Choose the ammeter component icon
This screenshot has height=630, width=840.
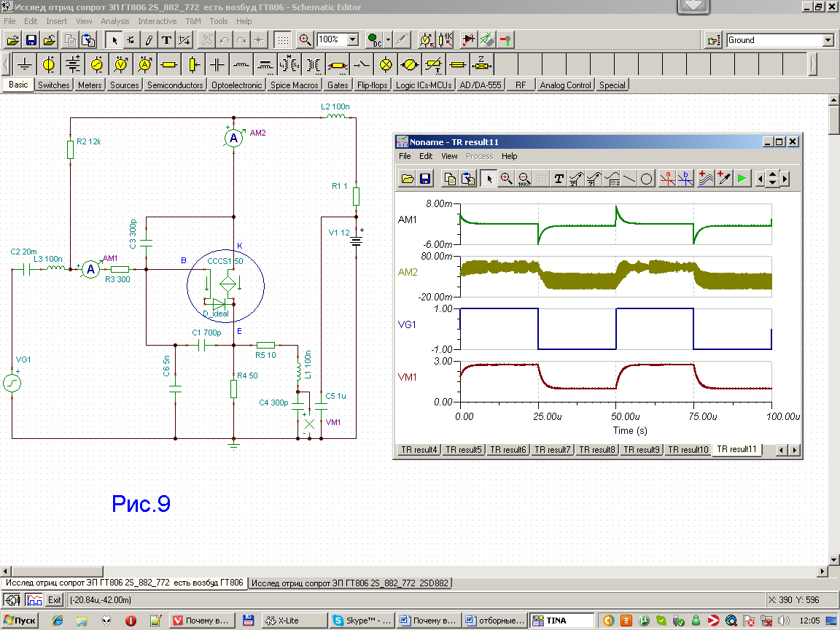coord(144,65)
